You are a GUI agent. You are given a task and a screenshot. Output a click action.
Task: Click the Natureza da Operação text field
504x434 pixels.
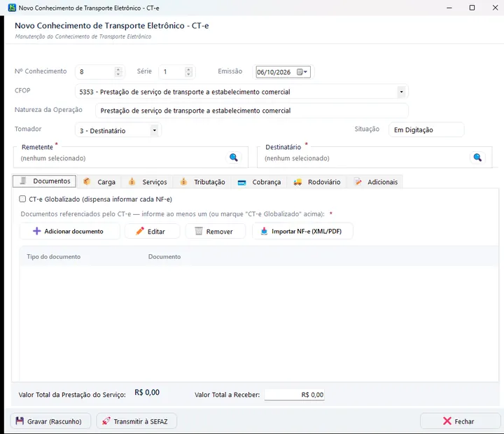pyautogui.click(x=252, y=111)
